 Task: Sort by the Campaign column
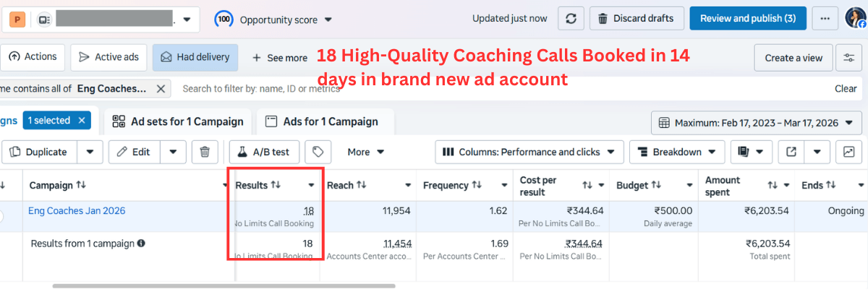tap(81, 185)
